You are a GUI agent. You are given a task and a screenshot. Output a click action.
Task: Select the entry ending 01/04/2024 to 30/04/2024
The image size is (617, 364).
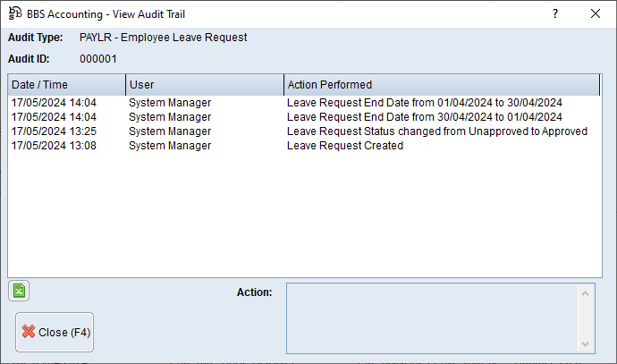point(424,103)
